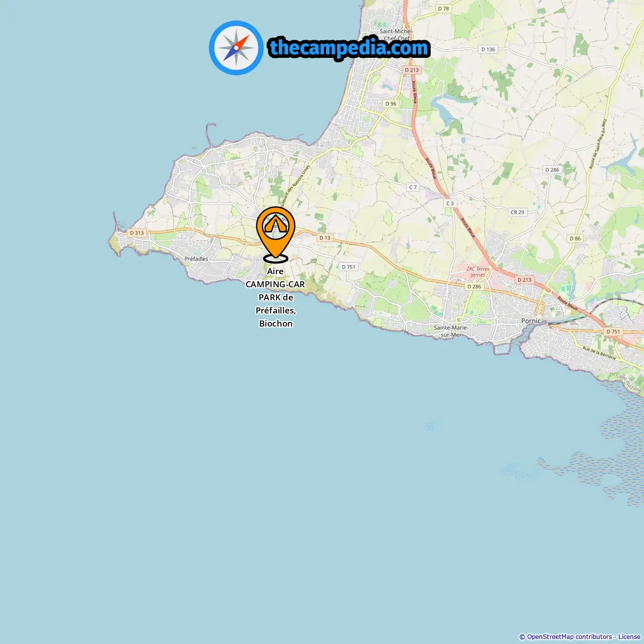Click the D 86 road shield

pos(575,238)
